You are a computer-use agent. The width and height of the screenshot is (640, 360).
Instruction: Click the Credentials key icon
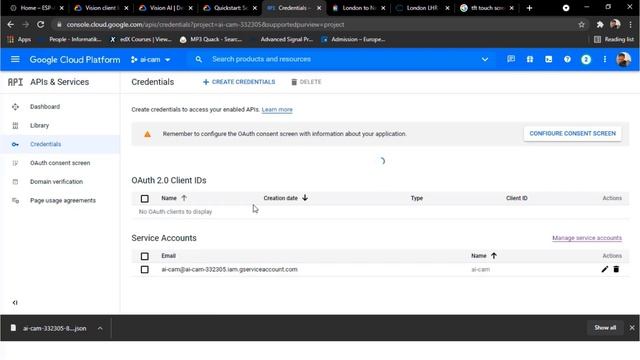[x=16, y=144]
